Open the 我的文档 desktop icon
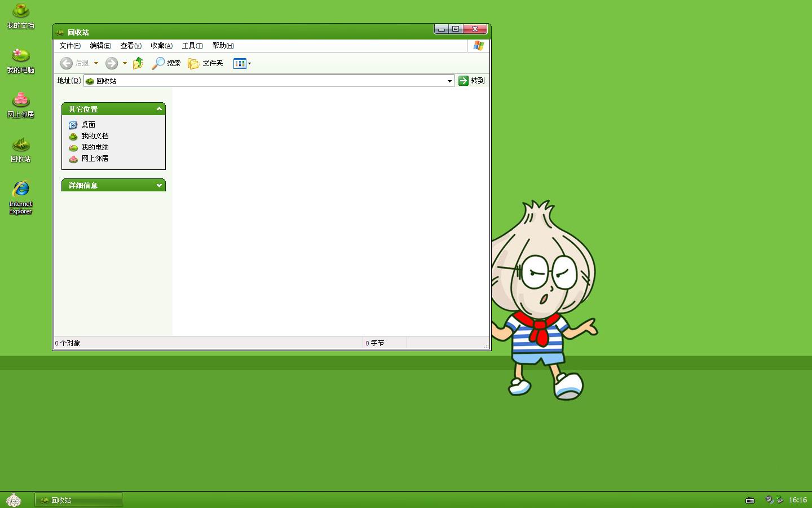The height and width of the screenshot is (508, 812). tap(21, 16)
